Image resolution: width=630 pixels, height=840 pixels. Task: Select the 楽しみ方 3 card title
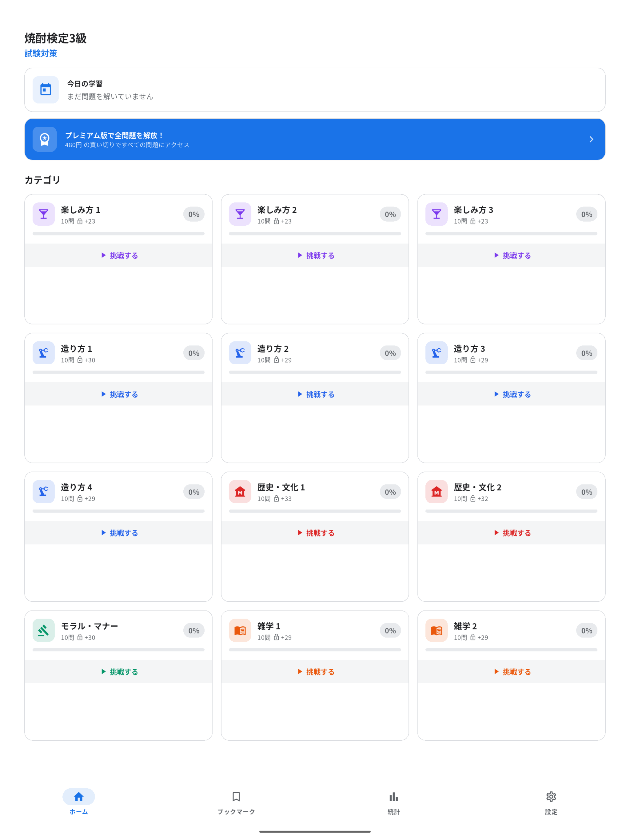click(473, 210)
